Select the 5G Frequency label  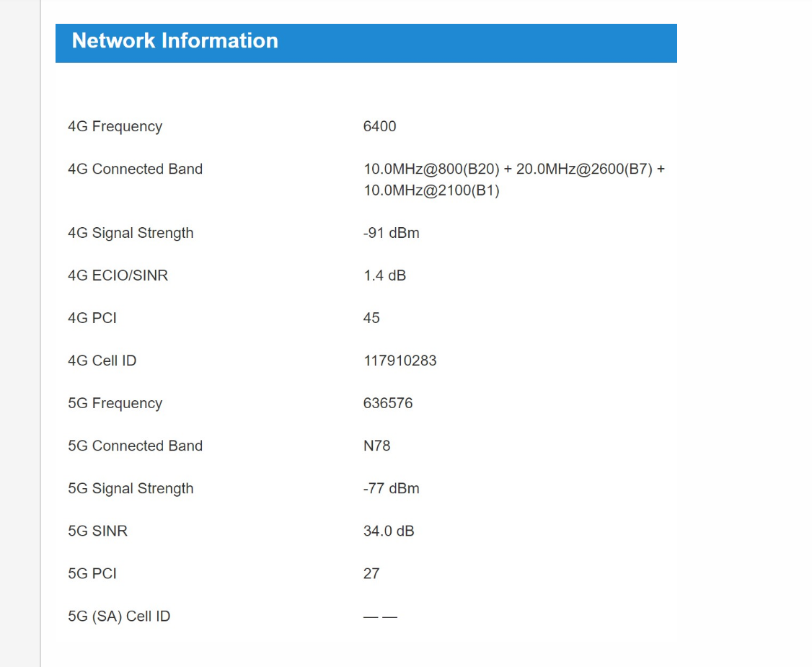point(115,403)
